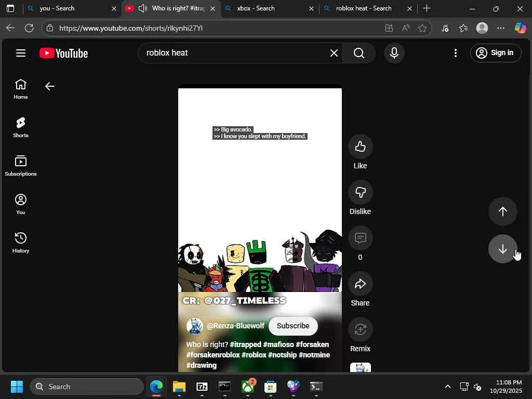
Task: Open the music notes toolbar icon
Action: pos(445,28)
